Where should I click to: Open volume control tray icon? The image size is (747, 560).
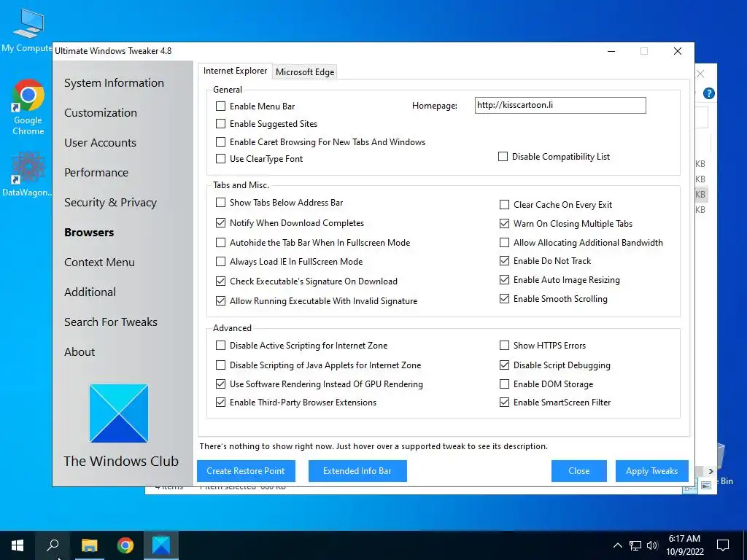coord(652,545)
